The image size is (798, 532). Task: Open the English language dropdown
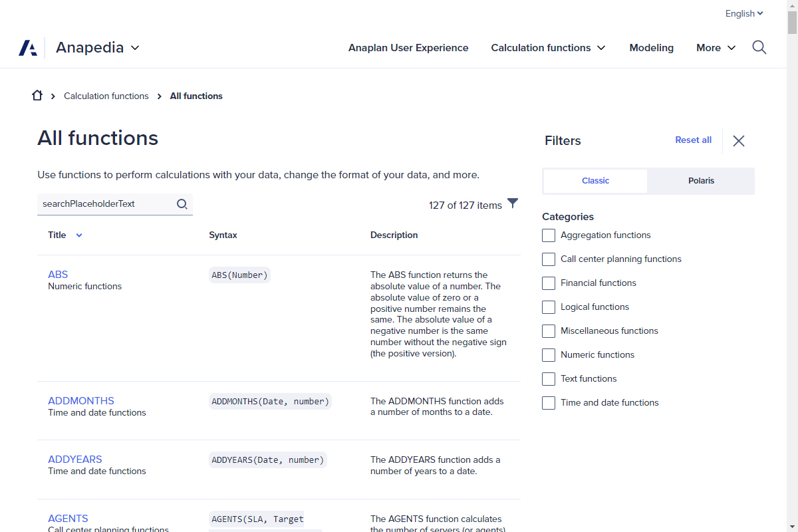(x=743, y=13)
